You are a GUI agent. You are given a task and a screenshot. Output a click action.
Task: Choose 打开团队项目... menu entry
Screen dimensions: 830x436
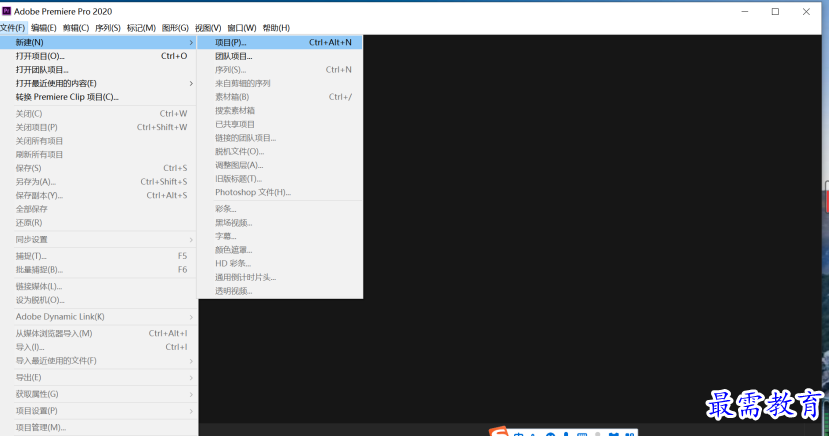(99, 70)
